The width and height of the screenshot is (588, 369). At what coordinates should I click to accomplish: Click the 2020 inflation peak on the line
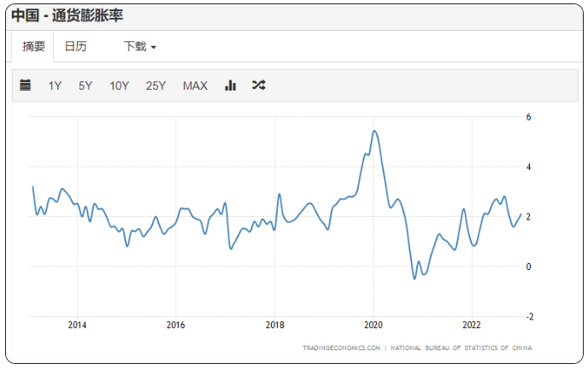(x=374, y=131)
